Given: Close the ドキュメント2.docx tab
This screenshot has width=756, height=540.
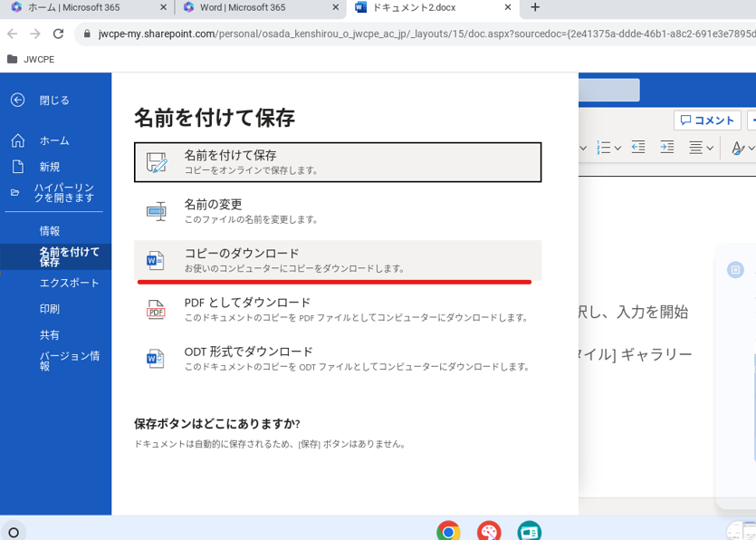Looking at the screenshot, I should [x=508, y=7].
